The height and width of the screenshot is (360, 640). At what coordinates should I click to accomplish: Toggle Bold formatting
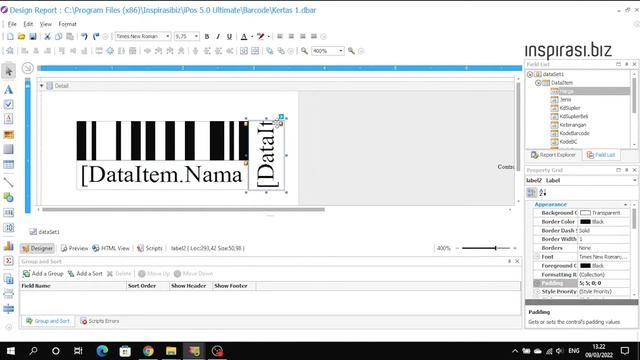207,37
